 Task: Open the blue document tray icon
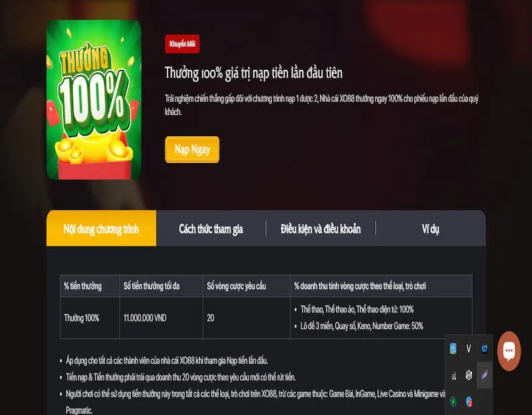click(x=453, y=348)
